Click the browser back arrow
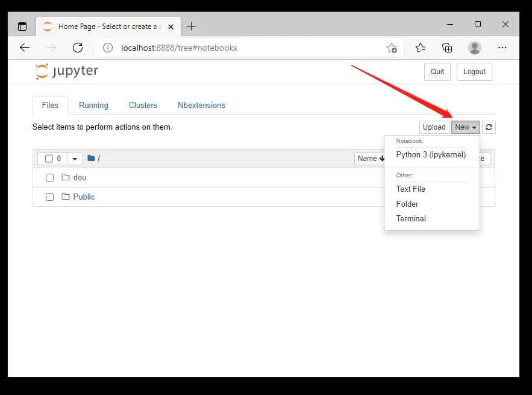 (x=25, y=48)
